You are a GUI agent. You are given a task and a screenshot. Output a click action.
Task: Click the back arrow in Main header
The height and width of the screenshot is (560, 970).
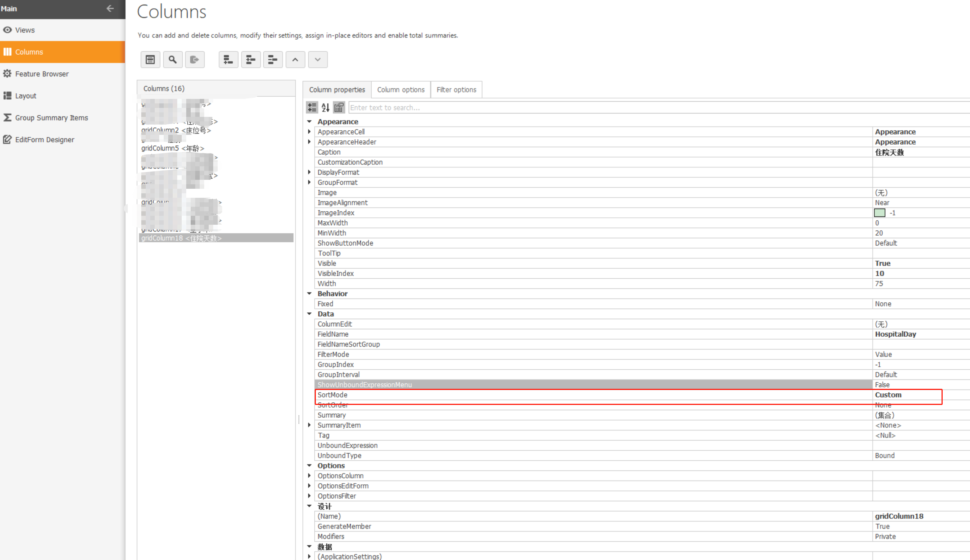click(x=110, y=9)
